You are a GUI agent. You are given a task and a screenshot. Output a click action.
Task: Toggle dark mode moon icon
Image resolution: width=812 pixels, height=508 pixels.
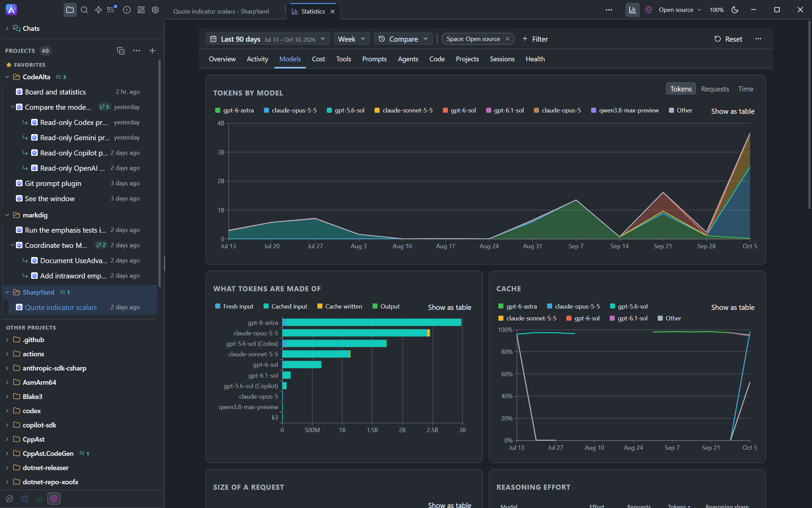pyautogui.click(x=735, y=10)
